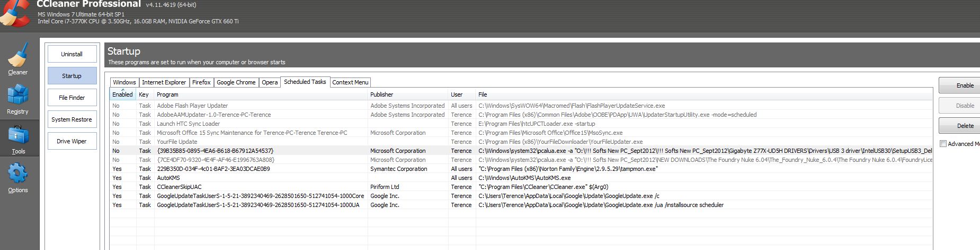Switch to the Google Chrome tab

[x=236, y=82]
